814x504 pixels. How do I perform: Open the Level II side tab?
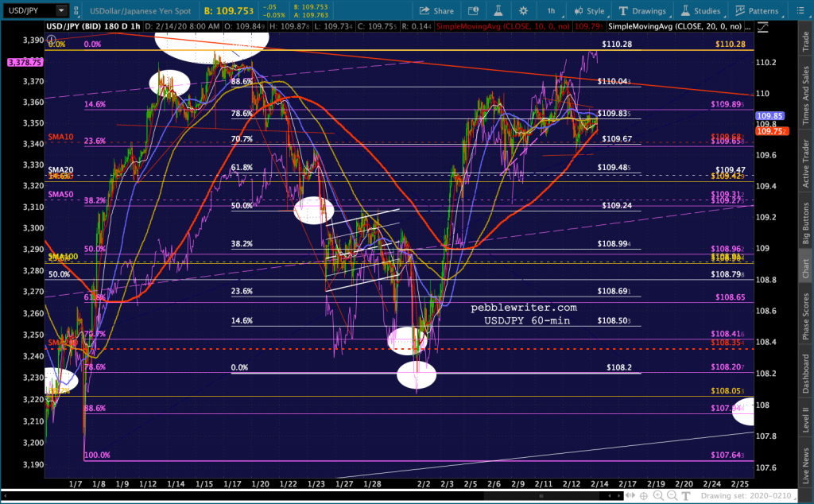pyautogui.click(x=806, y=420)
